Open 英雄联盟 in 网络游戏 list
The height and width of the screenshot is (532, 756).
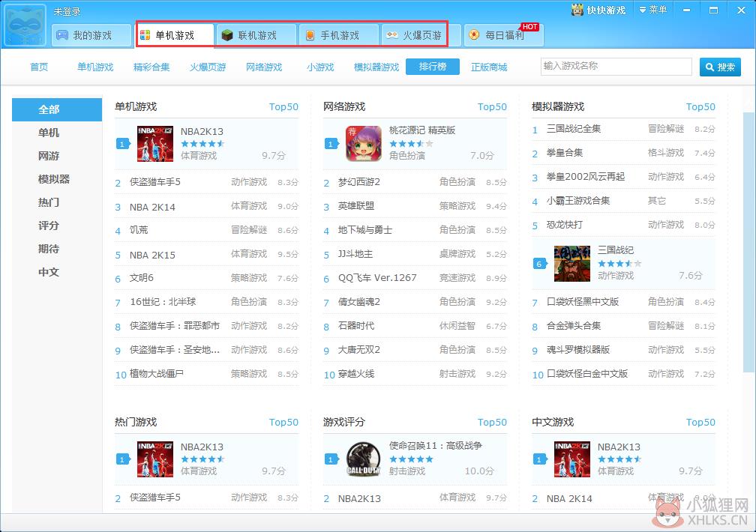[x=355, y=206]
